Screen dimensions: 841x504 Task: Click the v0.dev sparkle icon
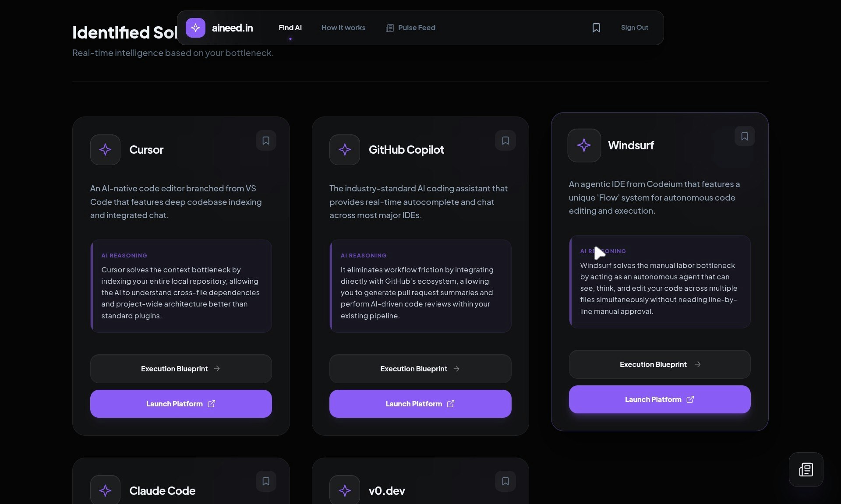345,490
